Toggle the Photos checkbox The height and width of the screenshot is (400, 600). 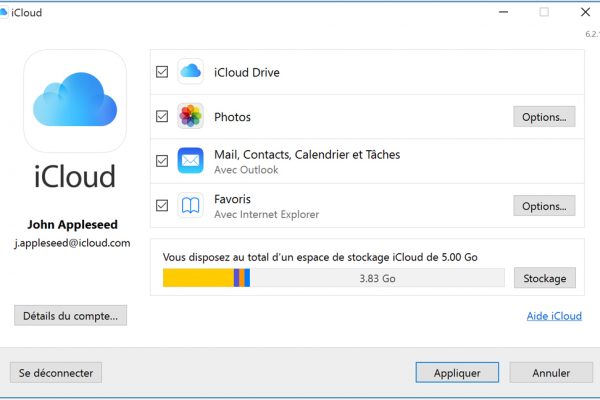point(162,117)
